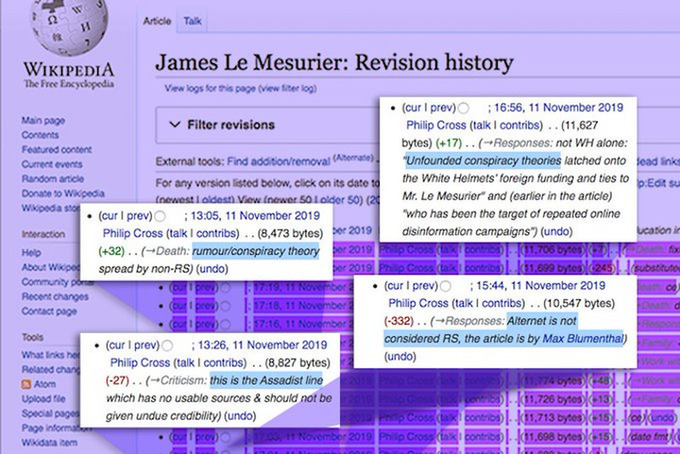
Task: Click Donate to Wikipedia in sidebar
Action: 61,192
